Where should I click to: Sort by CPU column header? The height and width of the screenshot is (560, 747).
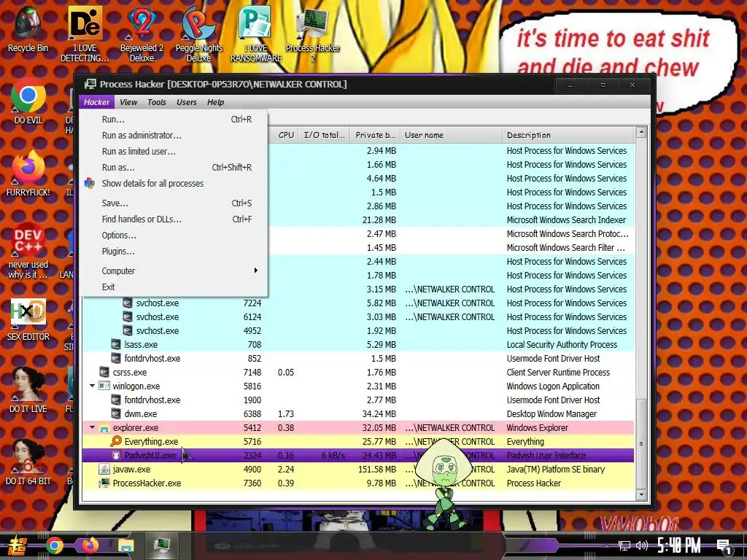tap(285, 135)
